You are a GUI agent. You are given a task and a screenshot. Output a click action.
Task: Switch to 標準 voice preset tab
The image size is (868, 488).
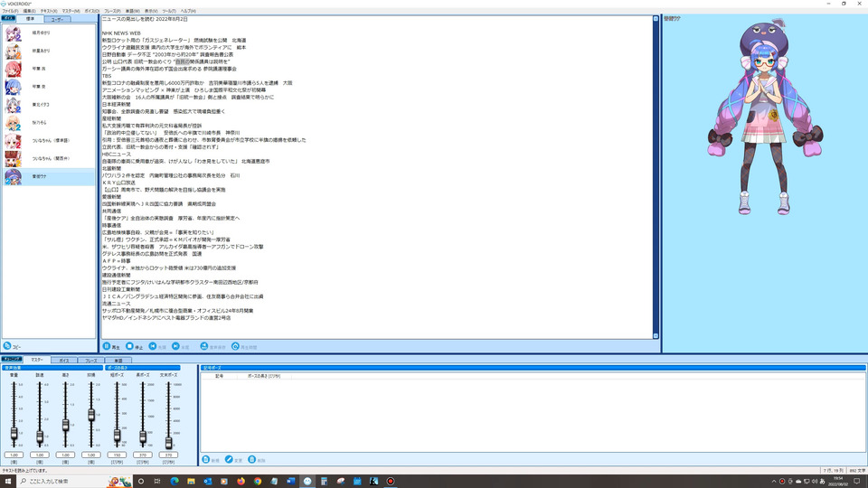pyautogui.click(x=30, y=19)
